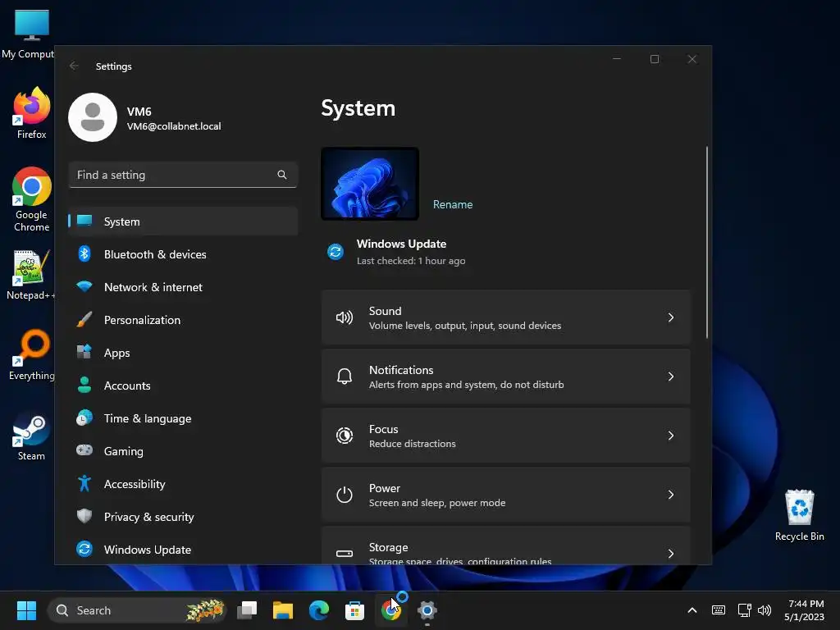The image size is (840, 630).
Task: Expand the Notifications row chevron
Action: pos(671,377)
